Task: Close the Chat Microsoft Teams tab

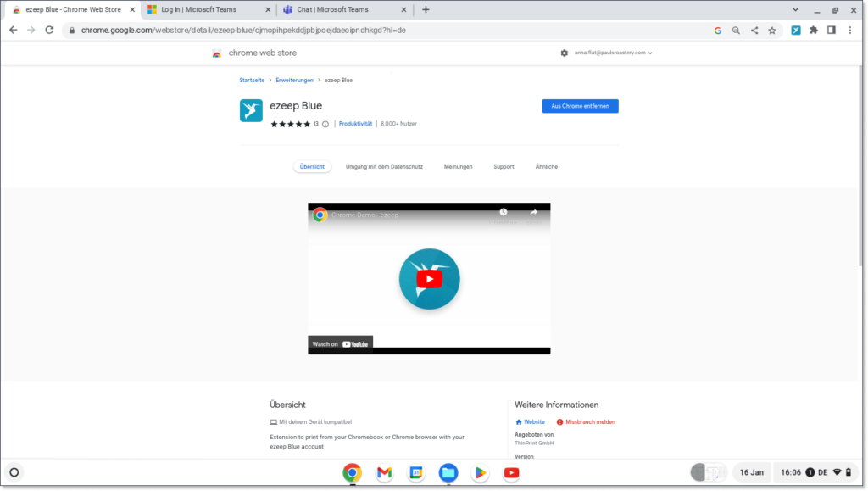Action: point(403,9)
